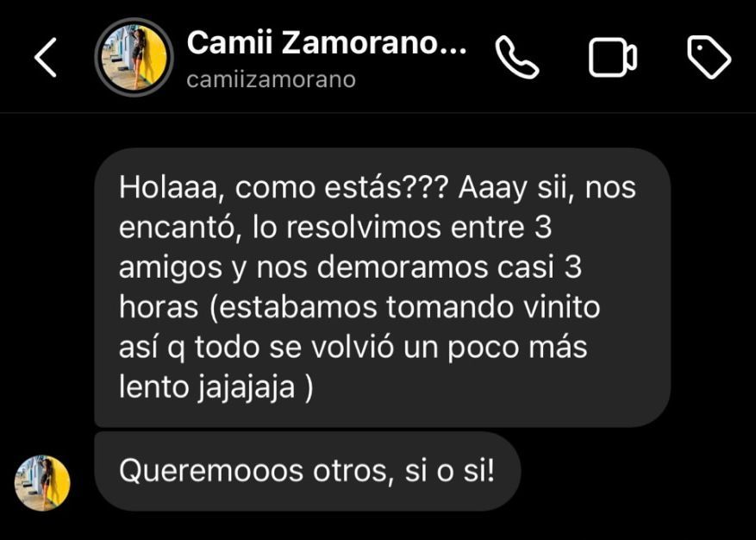
Task: Open chat details via Camii Zamorano name
Action: tap(327, 43)
